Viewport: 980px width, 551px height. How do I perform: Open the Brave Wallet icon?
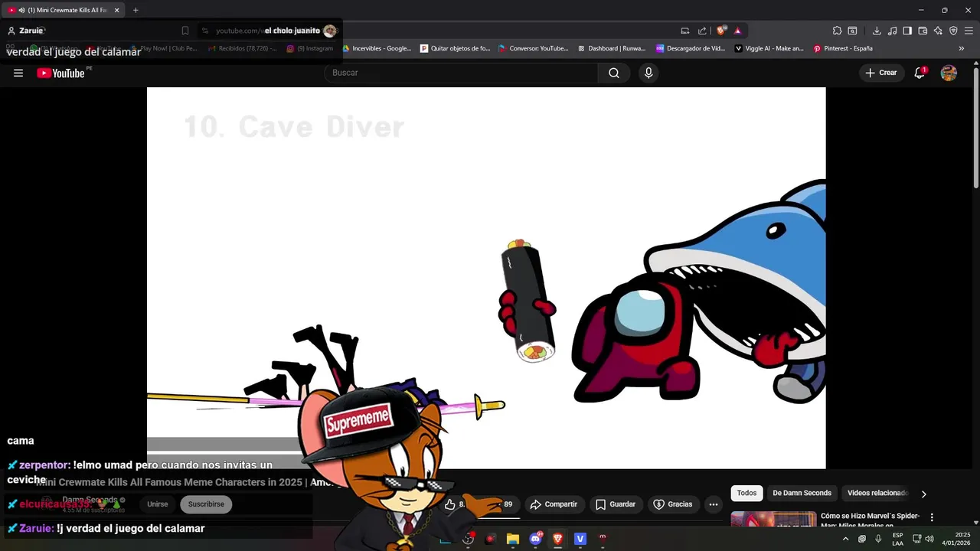[x=923, y=31]
